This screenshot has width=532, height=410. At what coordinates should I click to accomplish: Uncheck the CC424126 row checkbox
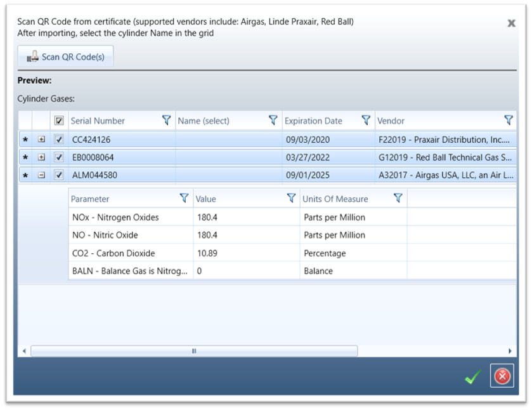click(x=59, y=139)
